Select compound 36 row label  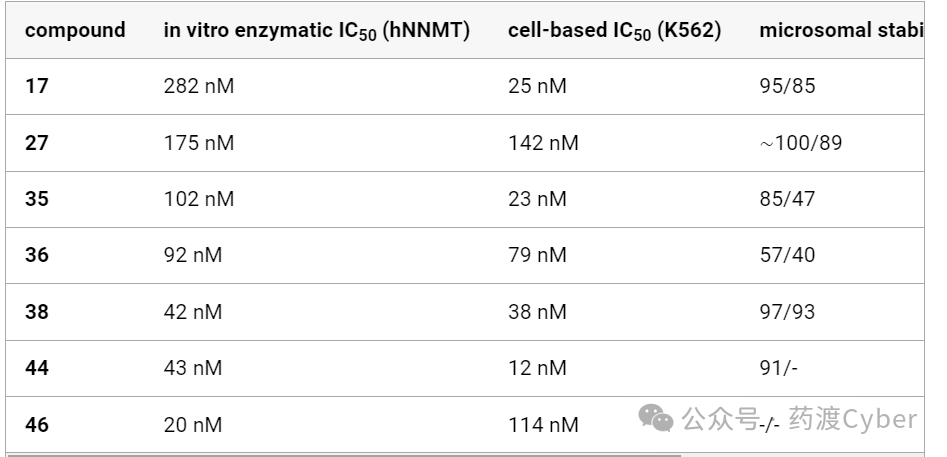click(x=37, y=255)
